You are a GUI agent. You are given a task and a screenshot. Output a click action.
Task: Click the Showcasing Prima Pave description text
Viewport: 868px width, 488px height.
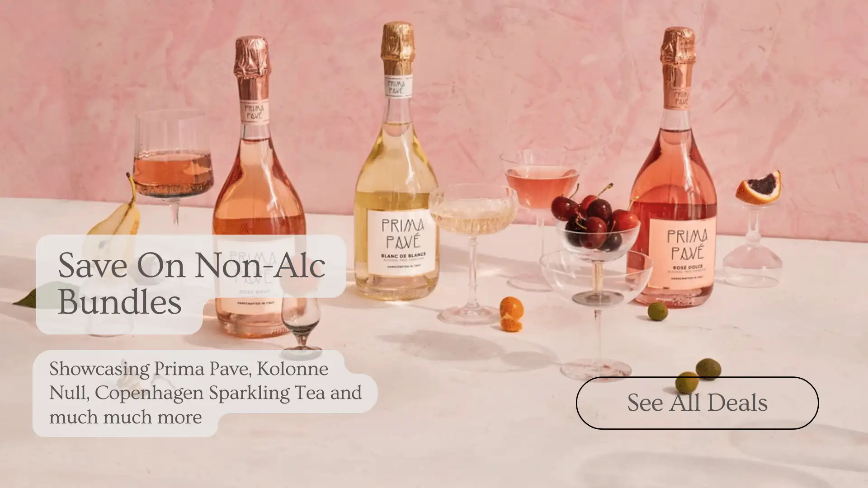(x=205, y=393)
